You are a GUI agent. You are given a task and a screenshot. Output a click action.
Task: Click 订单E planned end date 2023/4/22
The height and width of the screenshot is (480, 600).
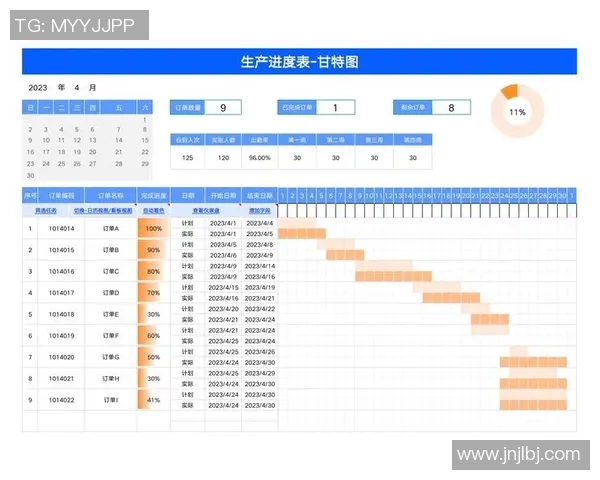coord(259,309)
